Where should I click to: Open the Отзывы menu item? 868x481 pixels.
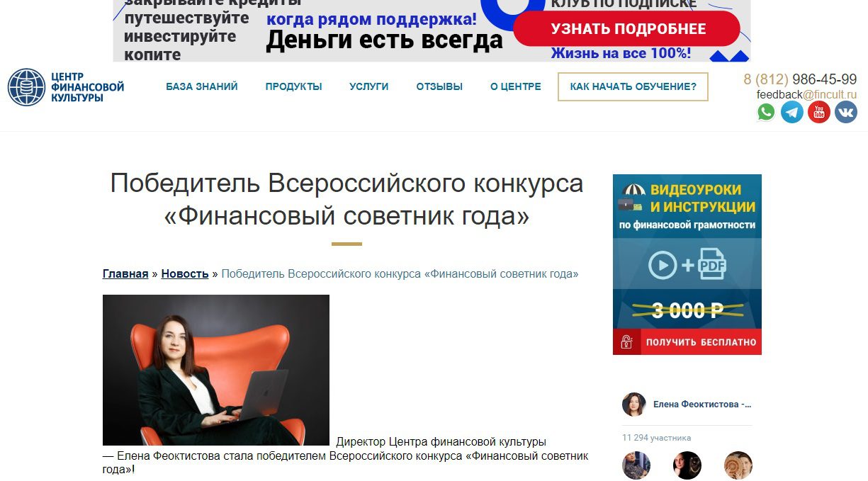[x=439, y=86]
